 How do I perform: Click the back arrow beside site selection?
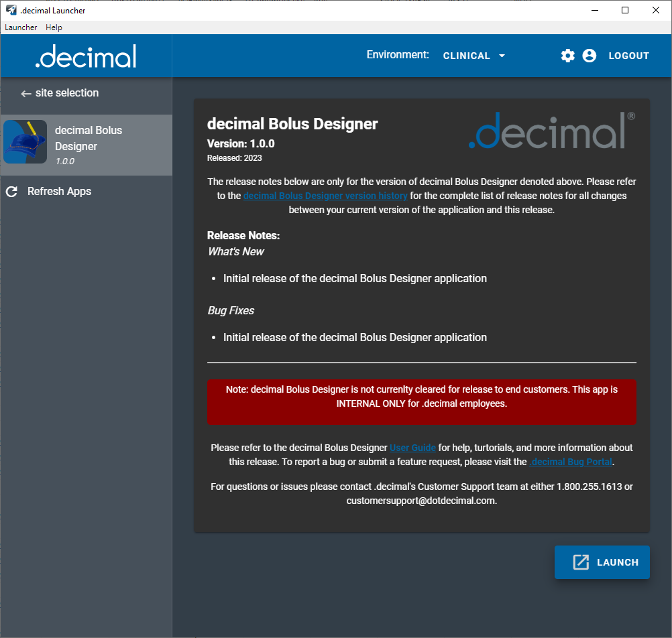(x=26, y=94)
